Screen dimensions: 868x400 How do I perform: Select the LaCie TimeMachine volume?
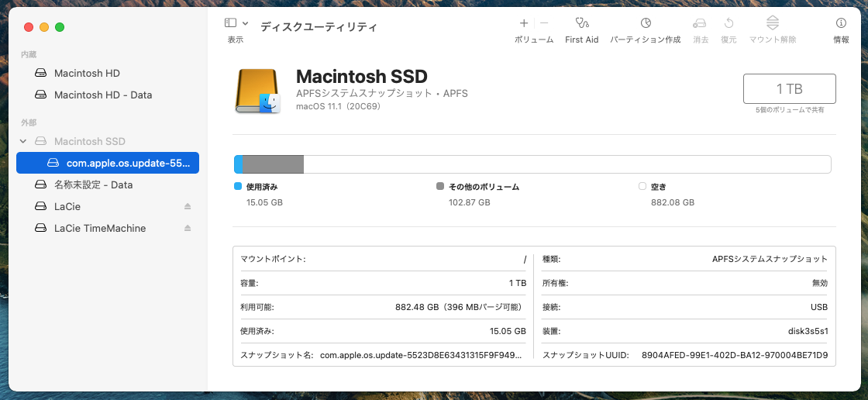click(x=108, y=228)
